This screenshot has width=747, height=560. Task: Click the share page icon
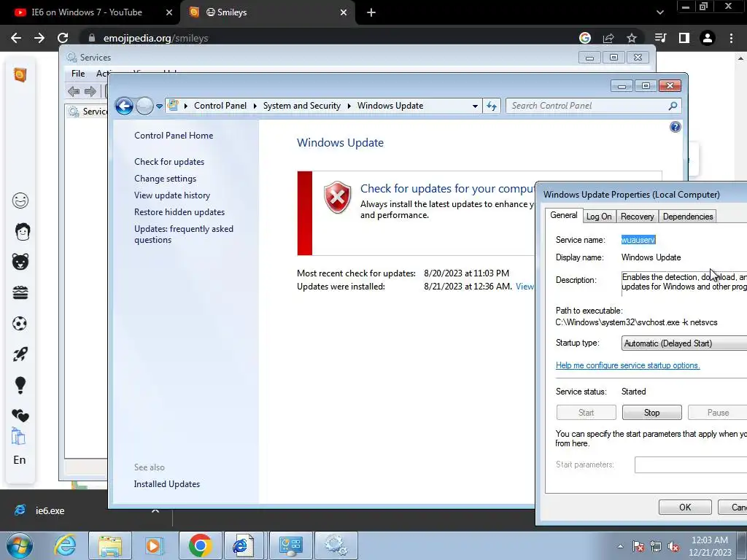tap(608, 38)
